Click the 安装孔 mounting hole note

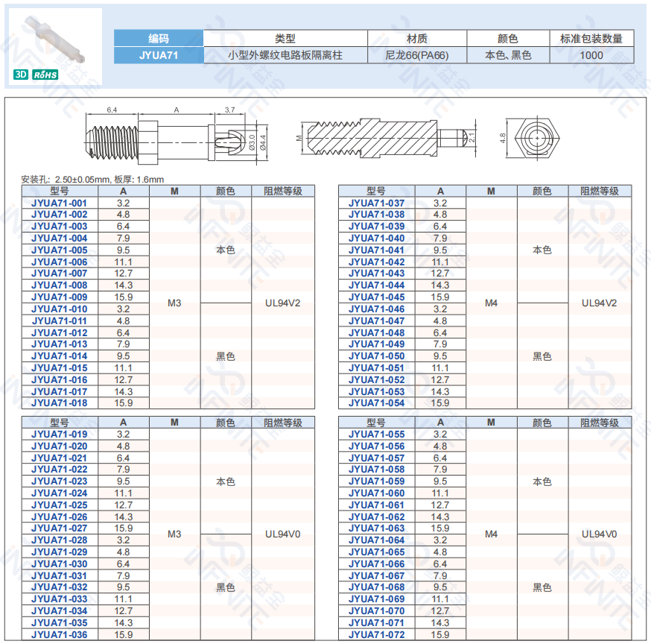[92, 180]
